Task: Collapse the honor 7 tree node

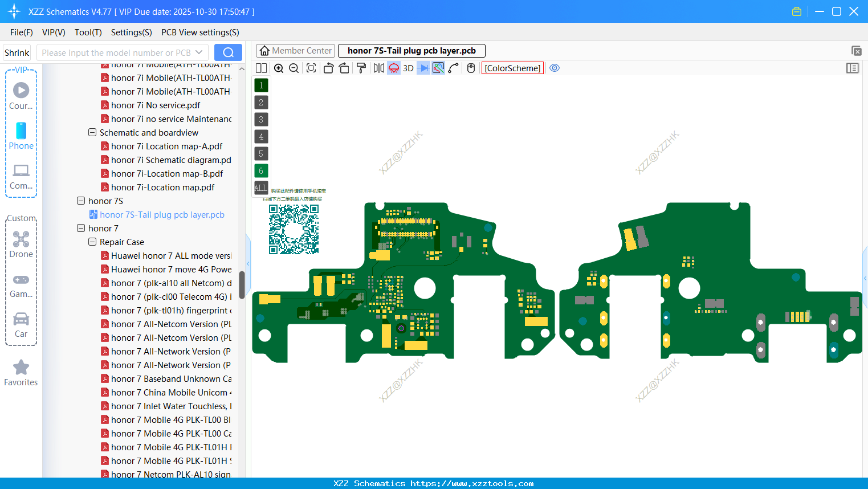Action: pyautogui.click(x=81, y=229)
